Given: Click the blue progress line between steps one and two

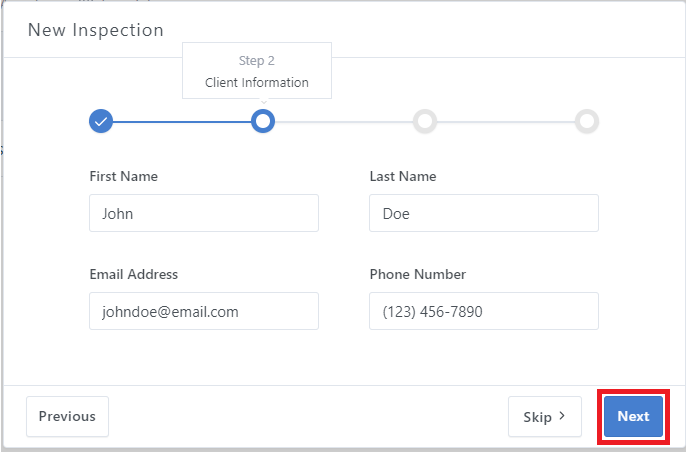Looking at the screenshot, I should [x=181, y=121].
